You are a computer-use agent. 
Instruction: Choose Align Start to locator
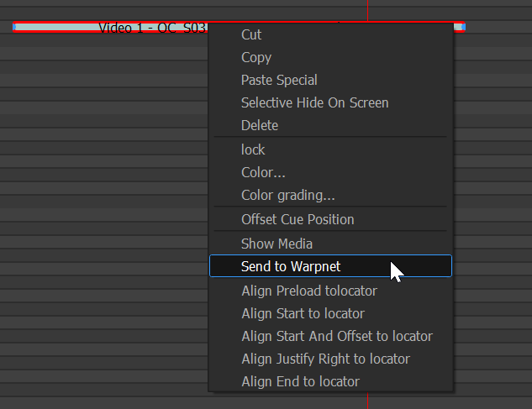tap(303, 313)
